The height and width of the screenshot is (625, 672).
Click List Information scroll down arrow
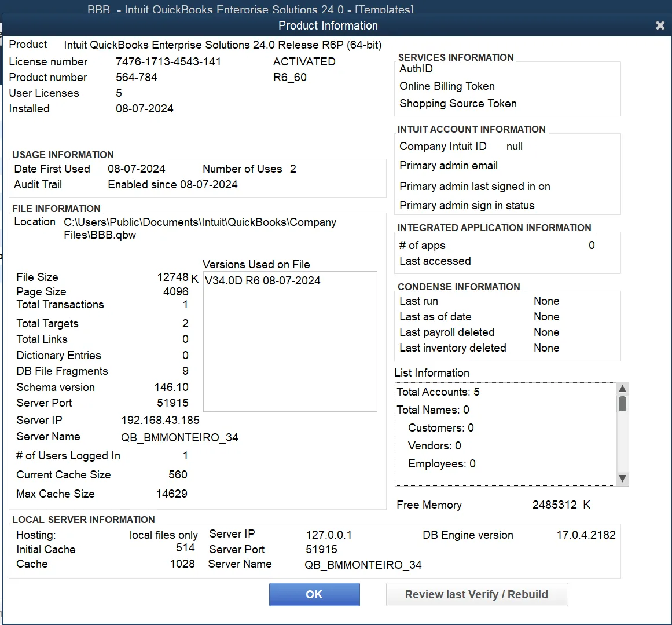(x=622, y=478)
